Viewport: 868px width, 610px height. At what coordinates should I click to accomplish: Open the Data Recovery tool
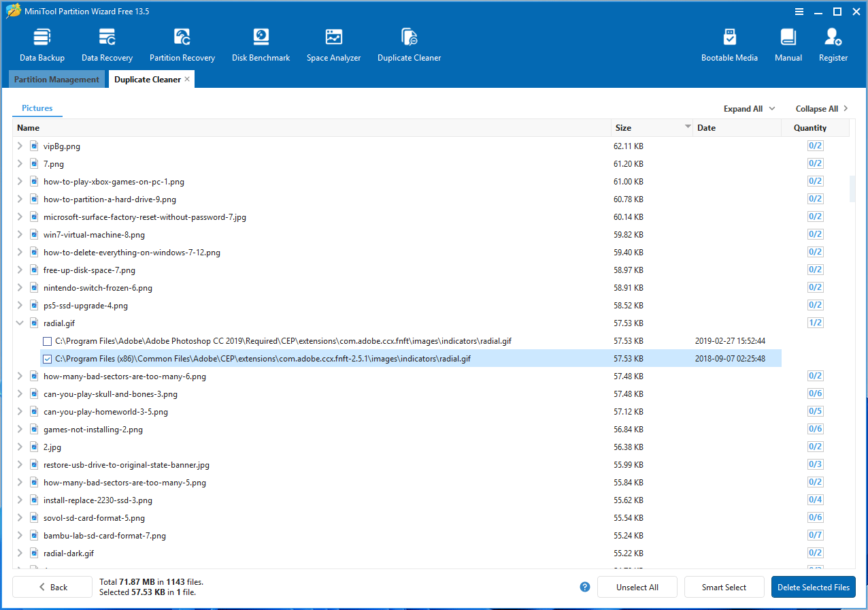pyautogui.click(x=106, y=42)
